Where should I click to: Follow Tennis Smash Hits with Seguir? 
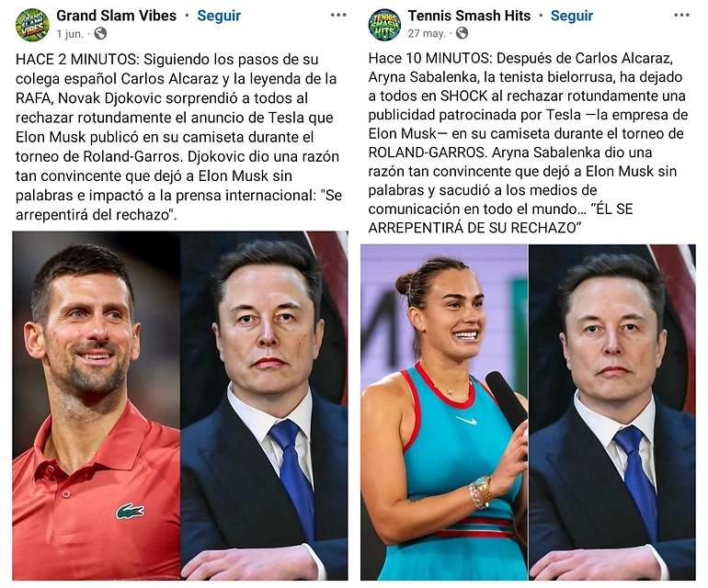pos(572,16)
